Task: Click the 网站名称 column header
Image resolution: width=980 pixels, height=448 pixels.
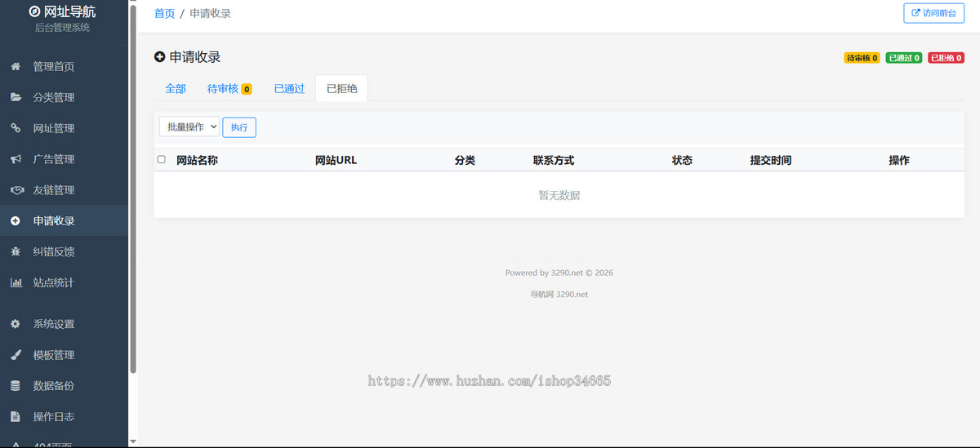Action: 197,160
